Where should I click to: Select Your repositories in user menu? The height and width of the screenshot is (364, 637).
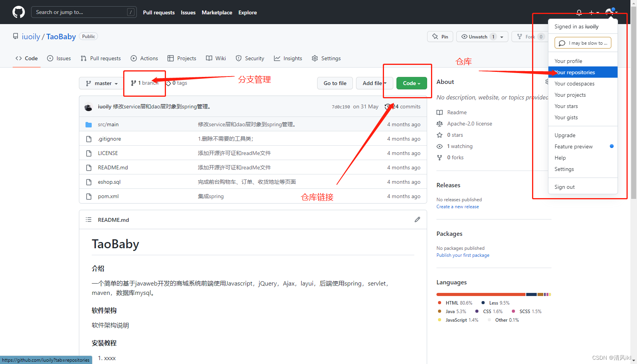coord(583,72)
